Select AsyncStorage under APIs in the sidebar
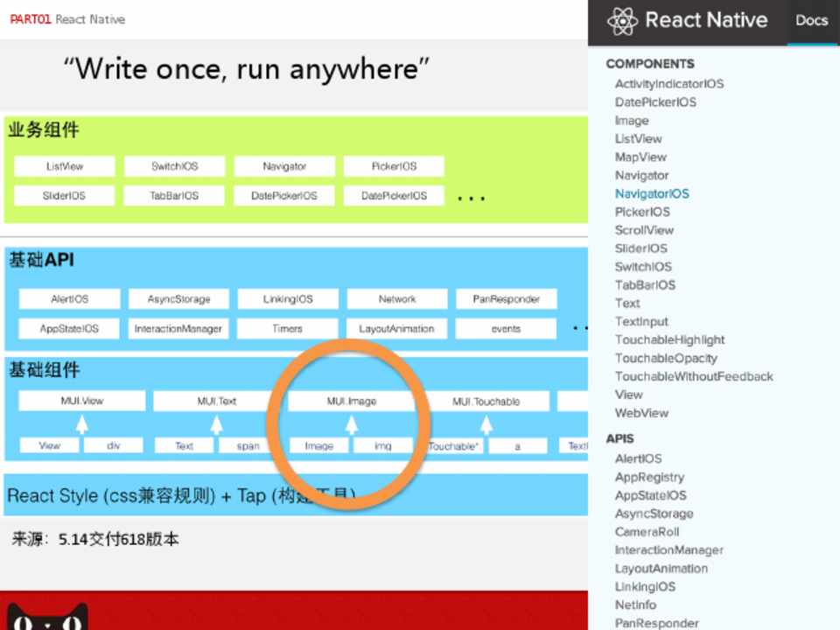The width and height of the screenshot is (840, 630). pyautogui.click(x=654, y=514)
